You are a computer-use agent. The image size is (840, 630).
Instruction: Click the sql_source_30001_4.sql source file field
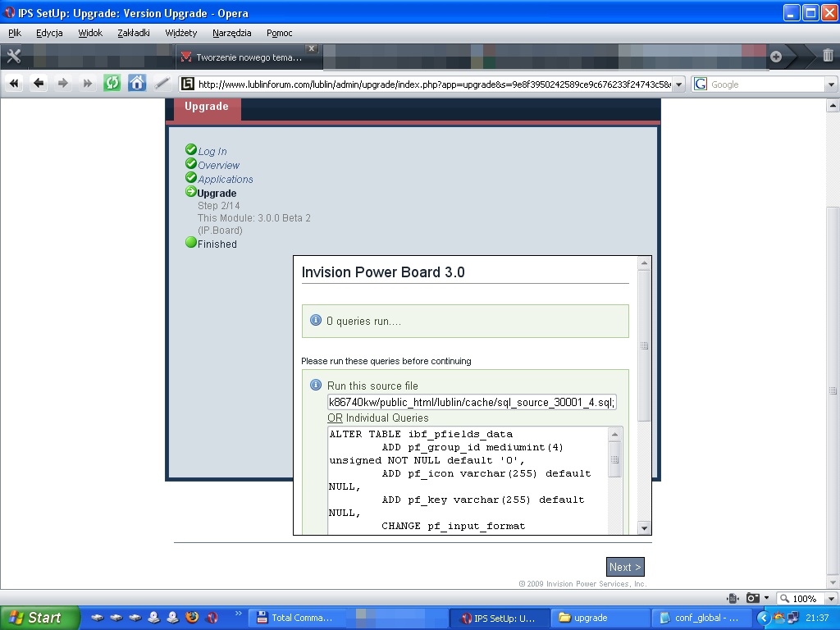[x=472, y=402]
